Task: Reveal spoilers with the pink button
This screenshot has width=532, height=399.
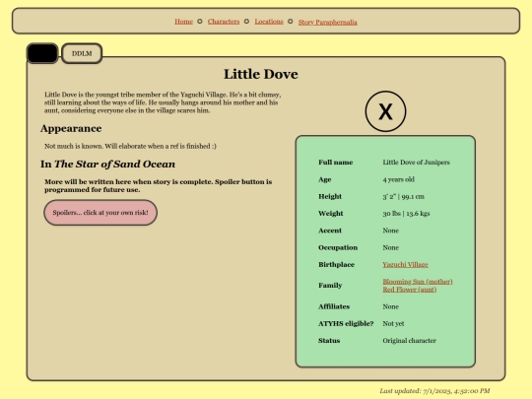Action: (100, 213)
